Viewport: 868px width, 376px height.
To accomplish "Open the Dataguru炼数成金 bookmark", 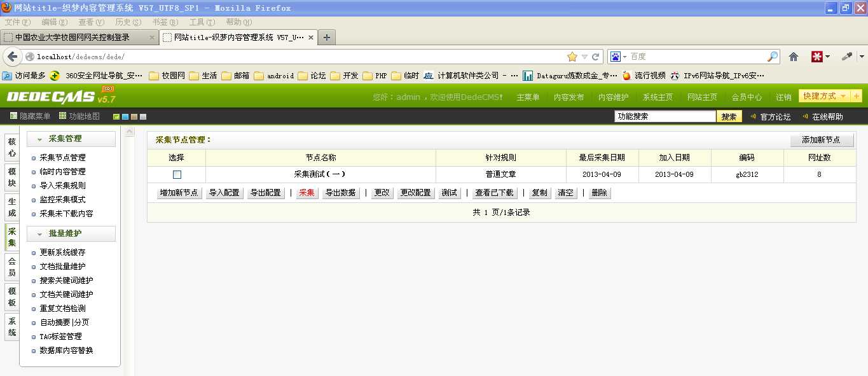I will pyautogui.click(x=570, y=76).
